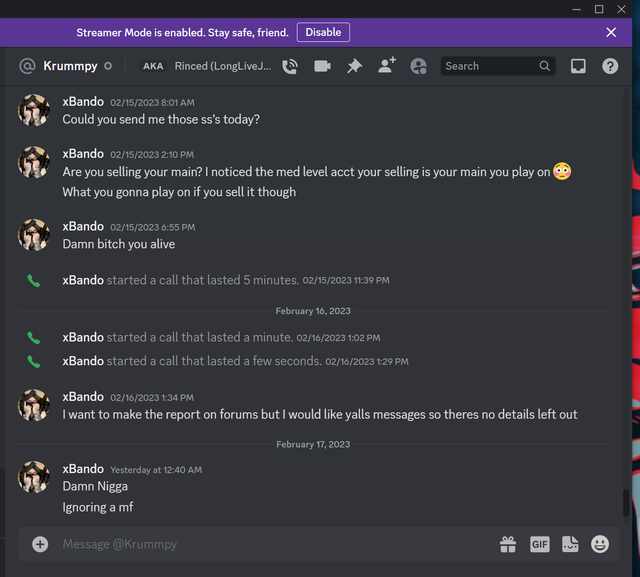Viewport: 640px width, 577px height.
Task: Open the sticker picker
Action: pos(570,544)
